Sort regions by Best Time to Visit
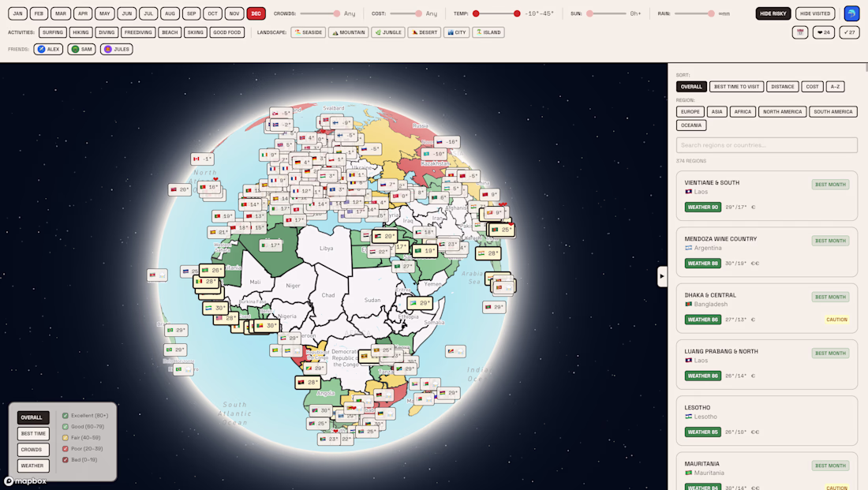Viewport: 868px width, 490px height. [x=737, y=87]
